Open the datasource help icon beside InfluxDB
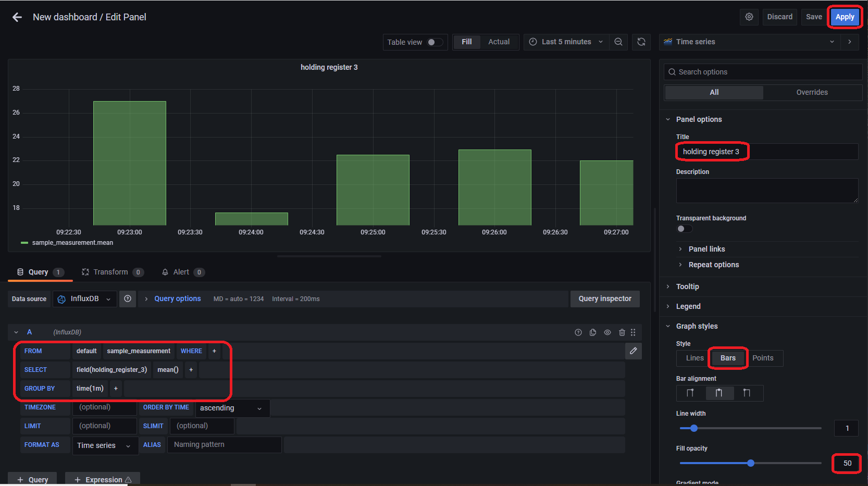 tap(127, 298)
